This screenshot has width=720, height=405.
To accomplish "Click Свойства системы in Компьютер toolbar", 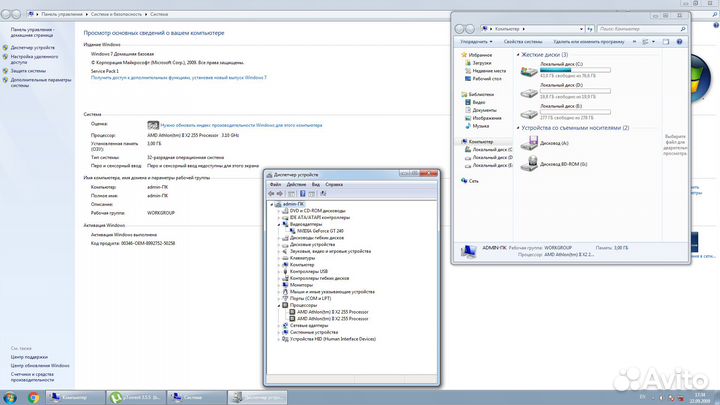I will point(523,42).
